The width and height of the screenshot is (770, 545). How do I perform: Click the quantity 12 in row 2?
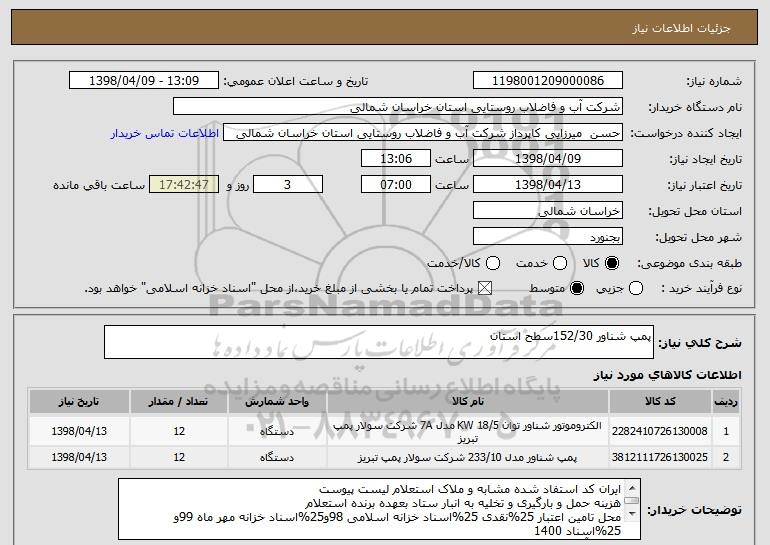click(x=179, y=458)
